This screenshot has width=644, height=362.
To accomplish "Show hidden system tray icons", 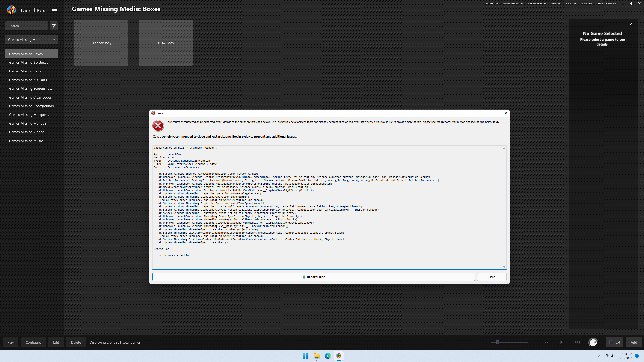I will coord(600,356).
